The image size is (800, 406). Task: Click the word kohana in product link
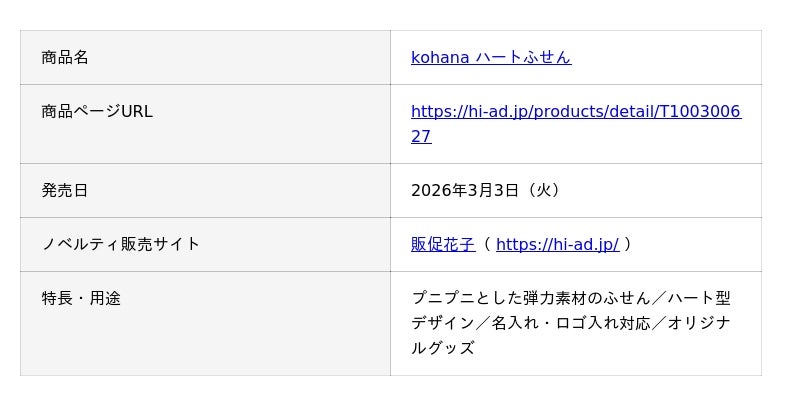[440, 57]
